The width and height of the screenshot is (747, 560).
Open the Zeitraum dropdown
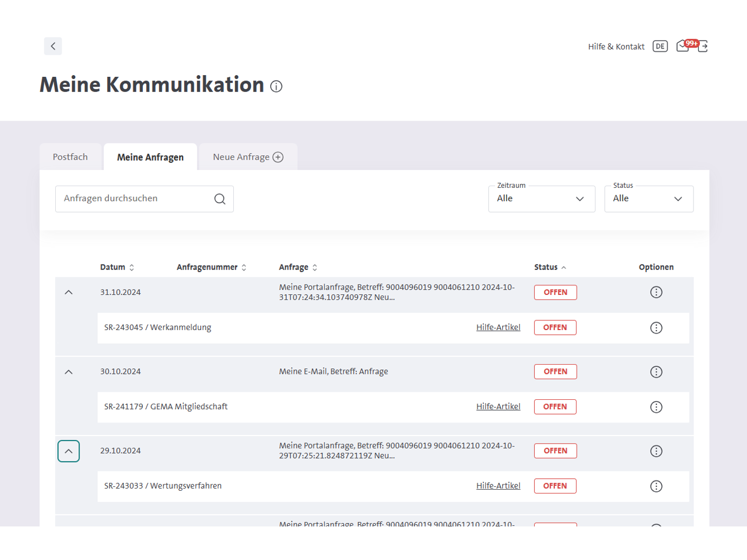point(541,199)
